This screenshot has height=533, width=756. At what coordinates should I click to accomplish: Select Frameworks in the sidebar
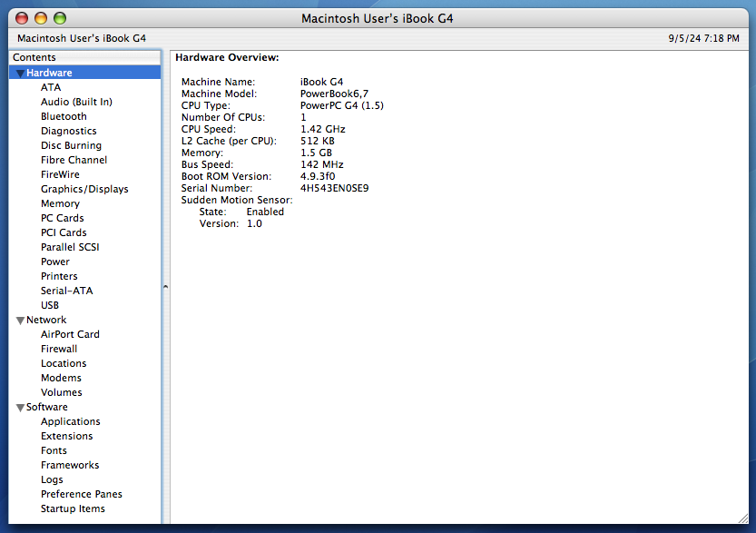pos(70,465)
